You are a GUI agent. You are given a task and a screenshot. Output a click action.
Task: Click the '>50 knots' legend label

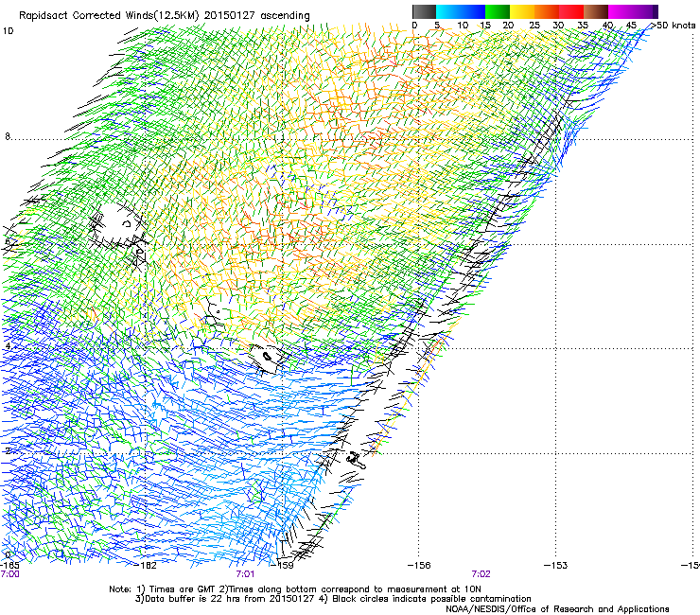pyautogui.click(x=674, y=26)
